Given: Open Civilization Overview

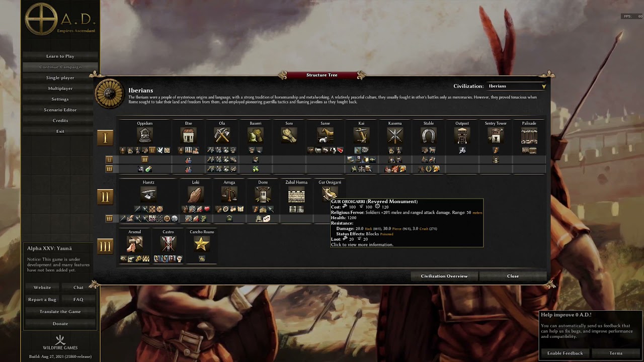Looking at the screenshot, I should pos(444,276).
